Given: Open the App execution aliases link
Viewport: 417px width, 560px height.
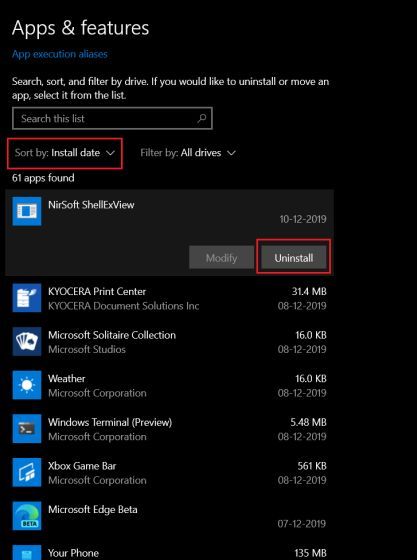Looking at the screenshot, I should (x=60, y=54).
